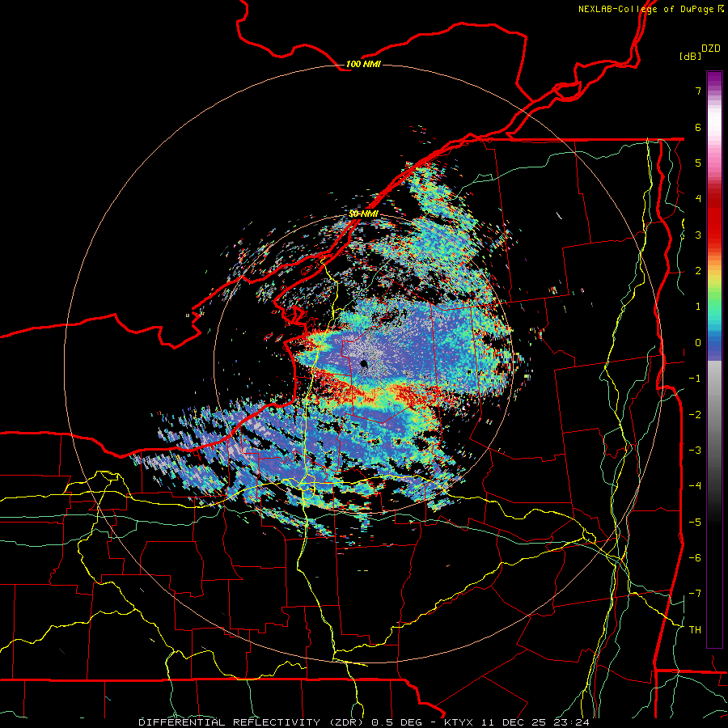Viewport: 728px width, 728px height.
Task: Click the ZDR color scale bar
Action: point(714,359)
